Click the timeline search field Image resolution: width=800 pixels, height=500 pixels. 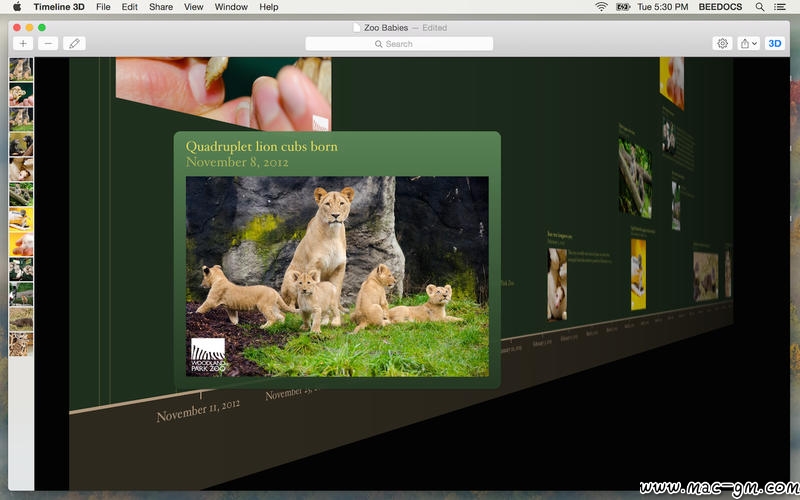click(399, 44)
